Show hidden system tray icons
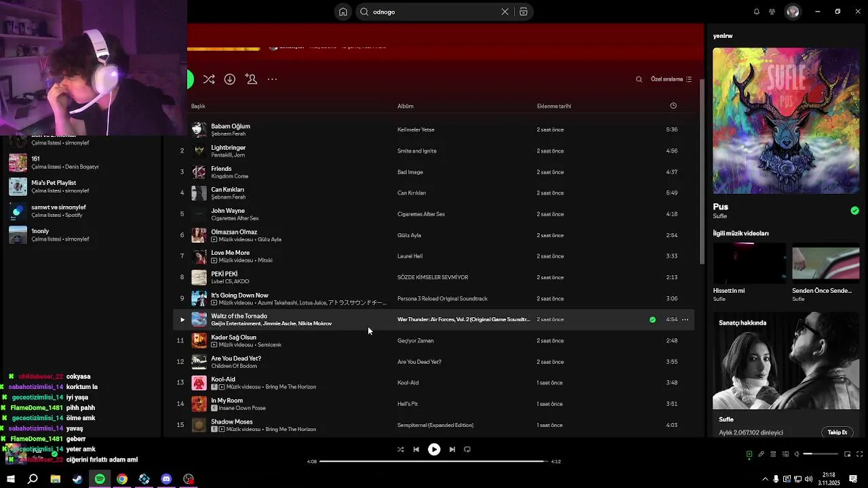Screen dimensions: 868x488 765,479
